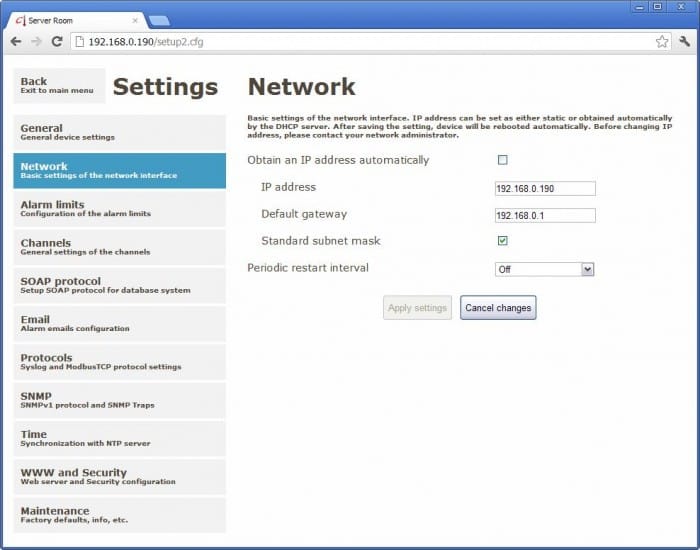Open the General settings section

(x=119, y=132)
